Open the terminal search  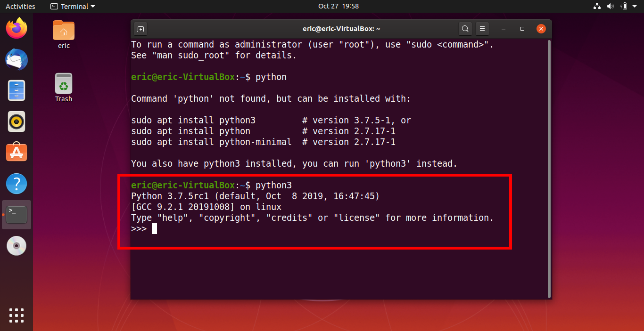(x=465, y=29)
